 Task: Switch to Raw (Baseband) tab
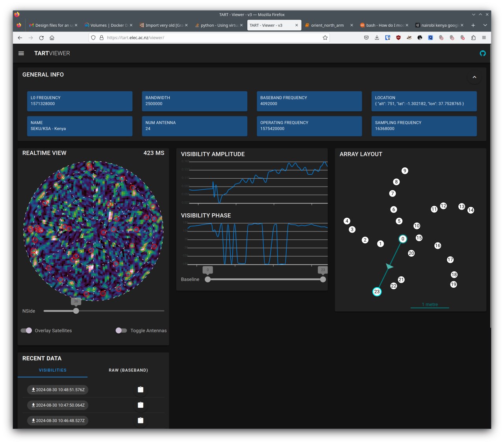pos(128,370)
